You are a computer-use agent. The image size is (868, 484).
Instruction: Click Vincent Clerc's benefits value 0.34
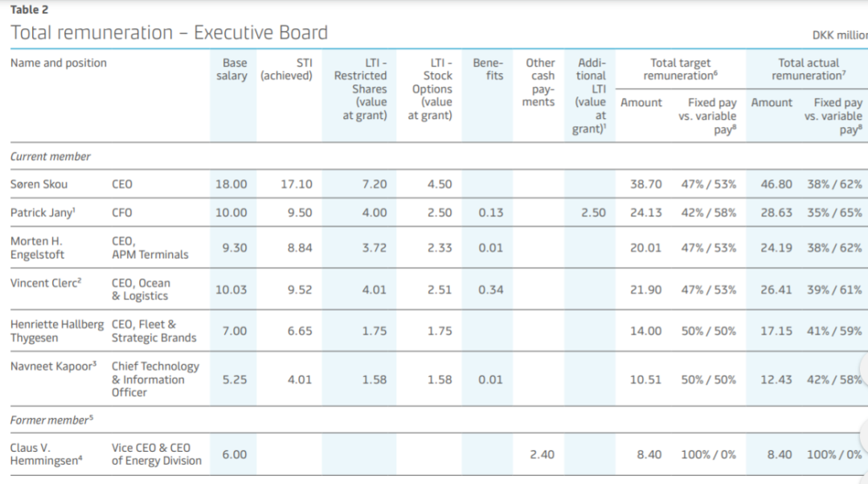tap(490, 289)
